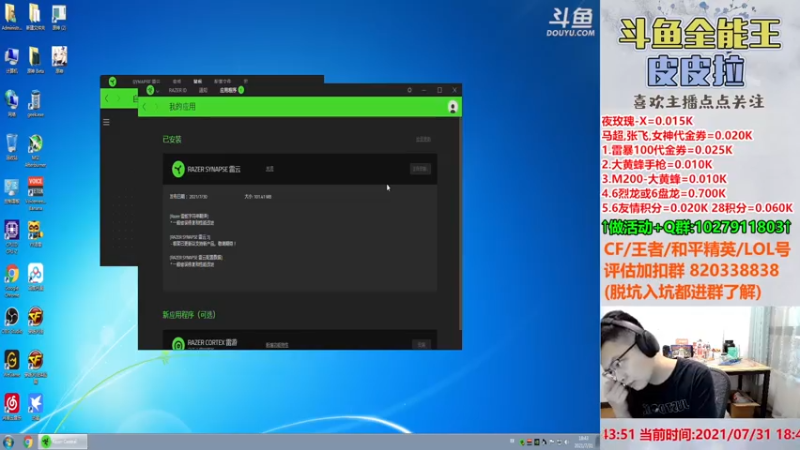Image resolution: width=800 pixels, height=450 pixels.
Task: Click the Razer logo in the Synapse window
Action: (x=112, y=82)
